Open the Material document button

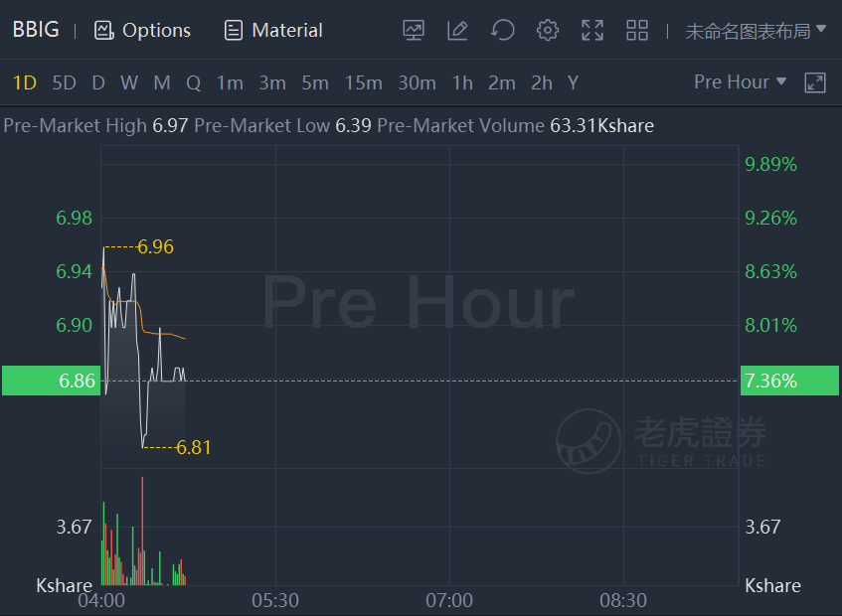point(273,30)
